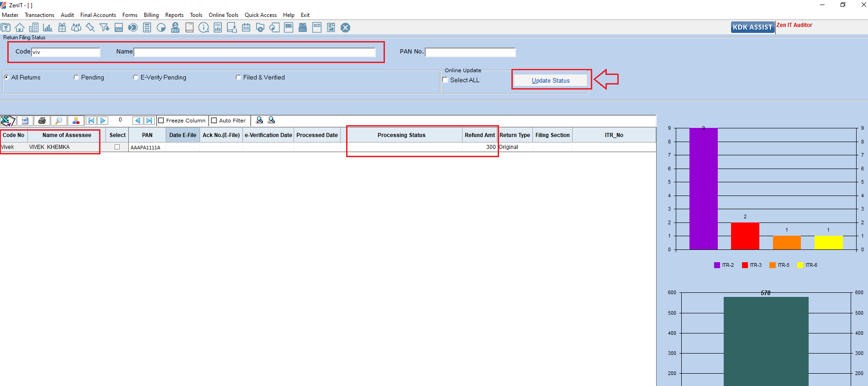Open the 3CD form icon
The height and width of the screenshot is (386, 868).
point(317,28)
